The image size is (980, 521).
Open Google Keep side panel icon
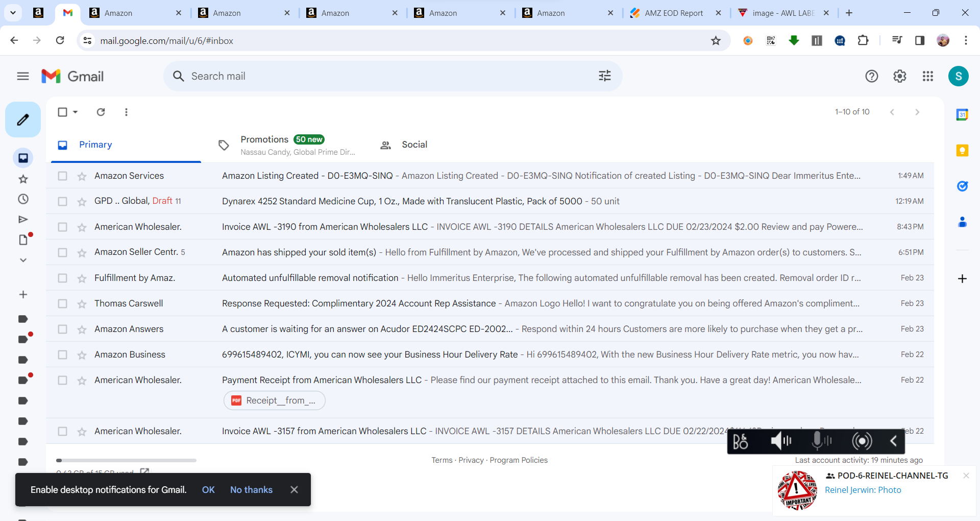click(962, 150)
